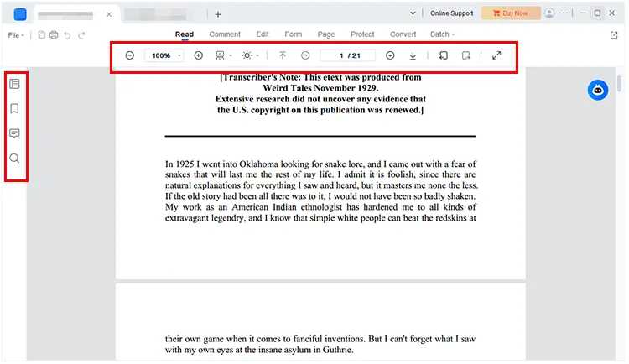Click the print icon

click(54, 35)
